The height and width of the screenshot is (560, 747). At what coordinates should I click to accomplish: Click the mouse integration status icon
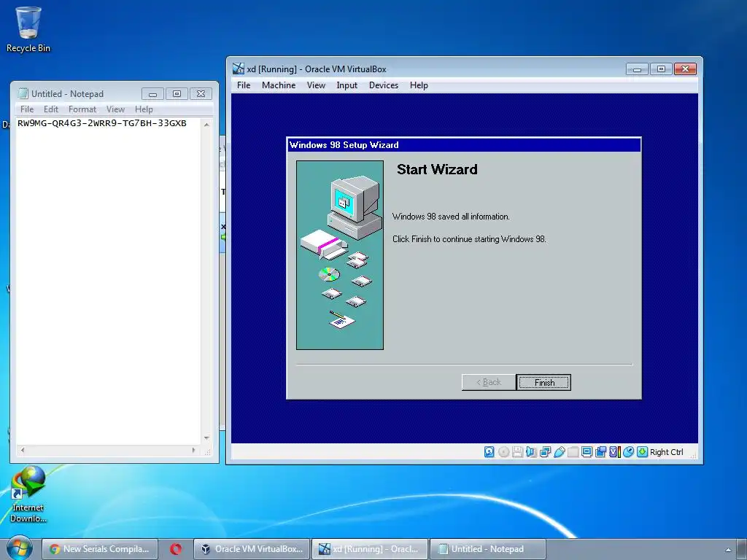coord(628,452)
